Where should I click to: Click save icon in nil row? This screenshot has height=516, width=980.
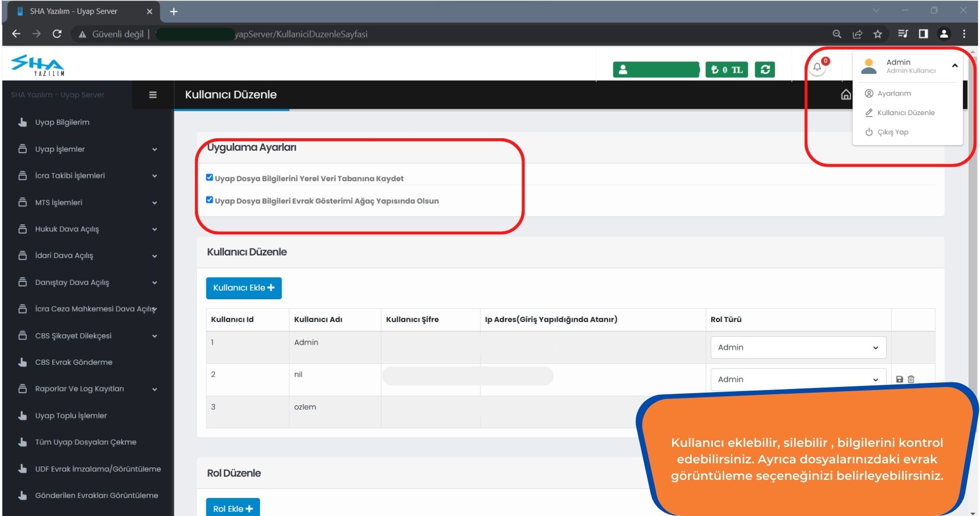pos(900,379)
